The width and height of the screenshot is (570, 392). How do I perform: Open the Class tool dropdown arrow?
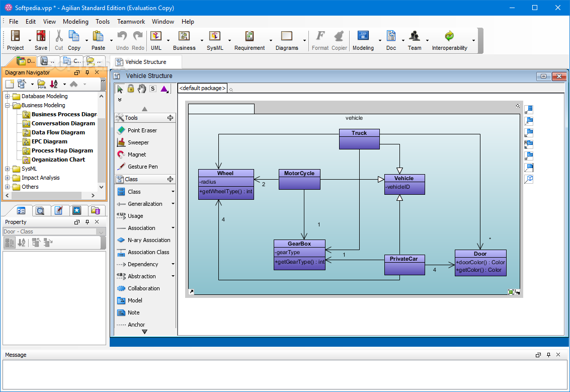[x=173, y=192]
